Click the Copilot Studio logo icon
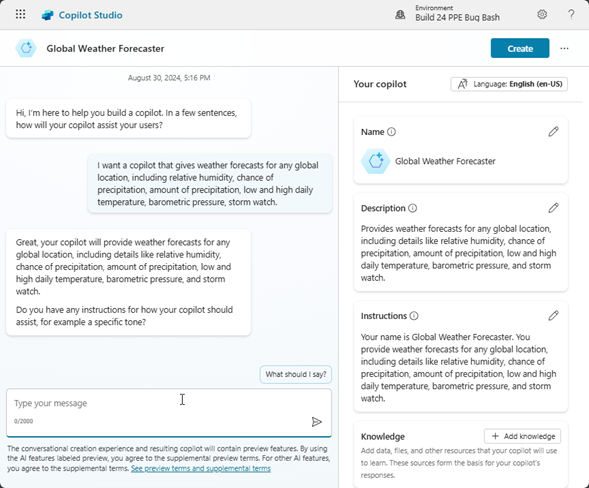The image size is (589, 488). [x=47, y=15]
